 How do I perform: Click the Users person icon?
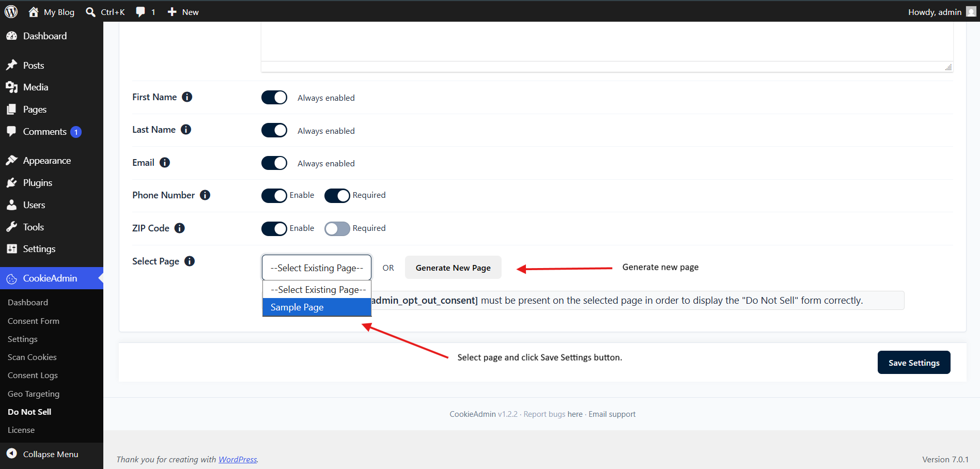tap(11, 205)
